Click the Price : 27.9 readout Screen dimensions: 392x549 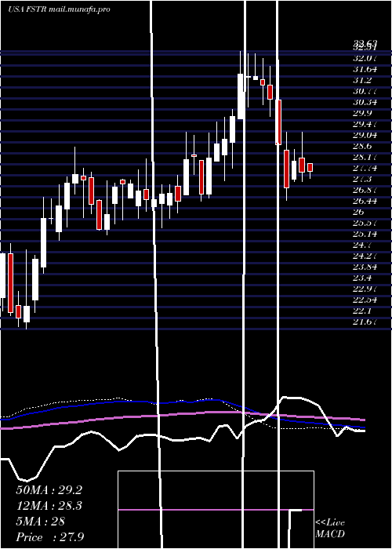(x=50, y=537)
